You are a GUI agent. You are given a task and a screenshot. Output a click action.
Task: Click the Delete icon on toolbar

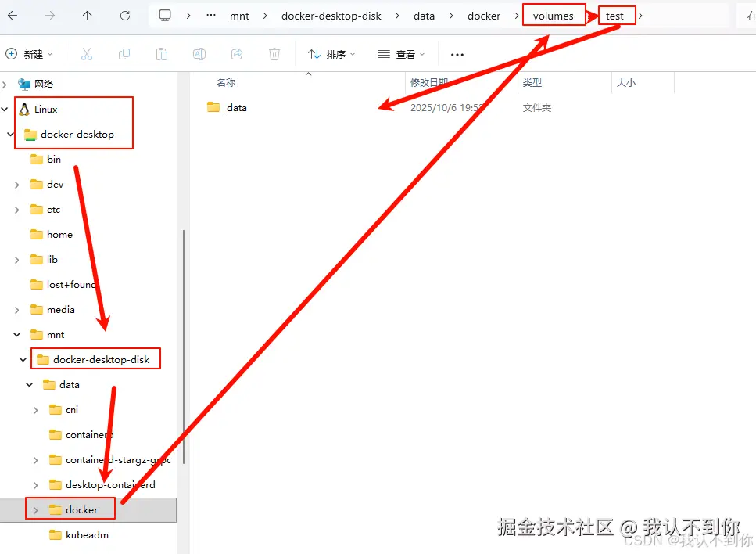click(274, 53)
